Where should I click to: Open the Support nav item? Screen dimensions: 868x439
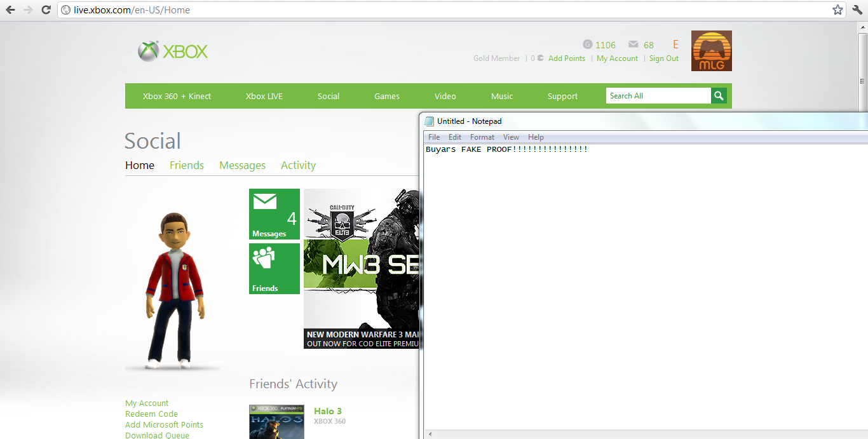(x=562, y=97)
